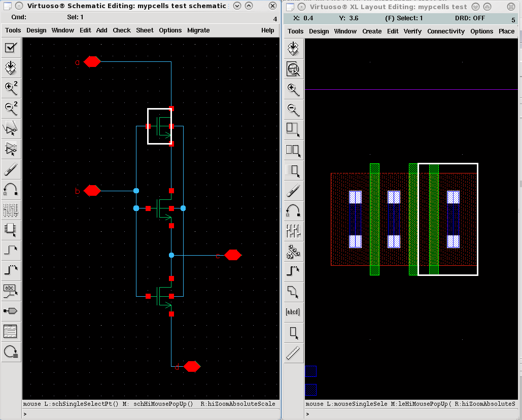Viewport: 522px width, 420px height.
Task: Click the '(F) Select: 1' status in layout
Action: [404, 18]
